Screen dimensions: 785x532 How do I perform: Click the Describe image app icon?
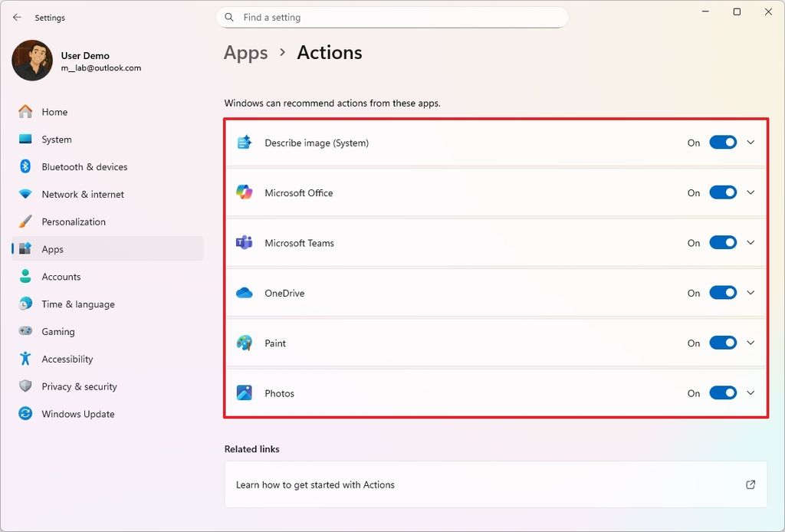pos(244,142)
